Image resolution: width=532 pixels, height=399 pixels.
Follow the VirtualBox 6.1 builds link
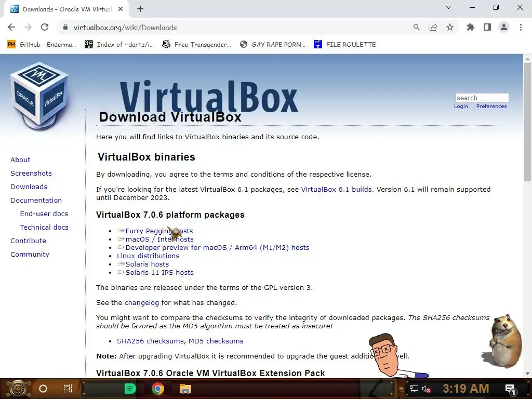coord(336,189)
